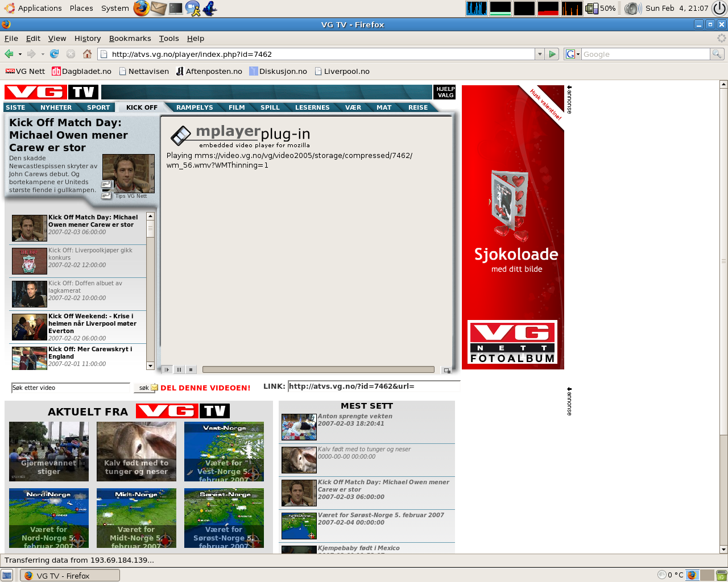Click the power shutdown icon in top panel
728x582 pixels.
click(x=719, y=8)
